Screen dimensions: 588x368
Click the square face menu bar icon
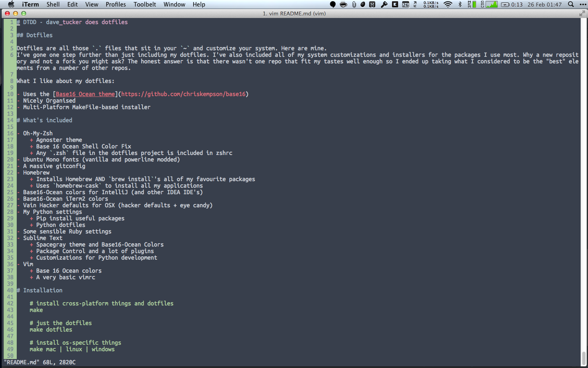click(372, 4)
